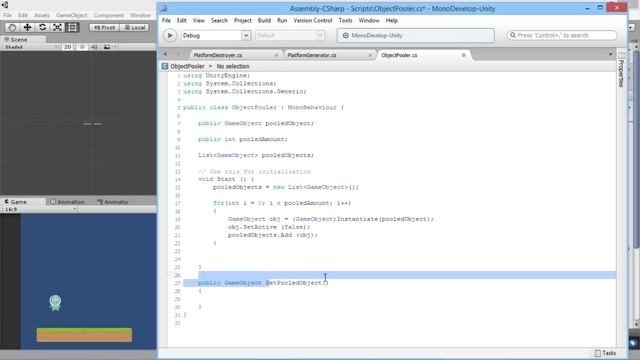
Task: Open MonoDevelop's View menu
Action: click(x=199, y=20)
